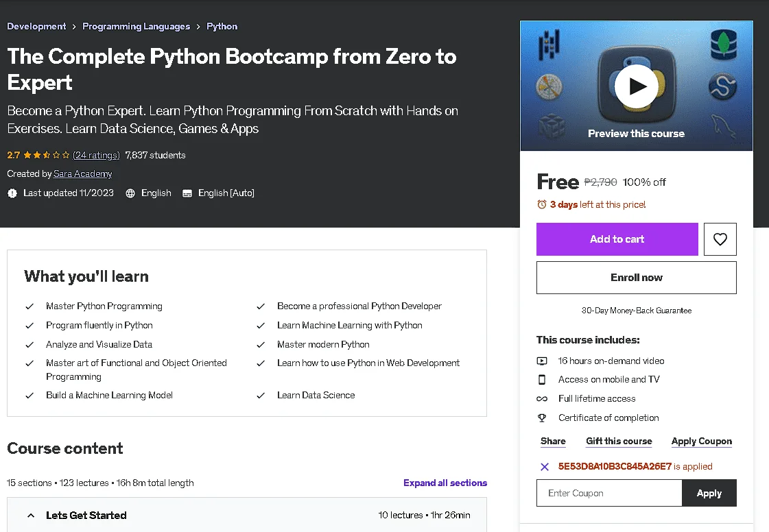This screenshot has height=532, width=769.
Task: Click the Free price label
Action: 558,182
